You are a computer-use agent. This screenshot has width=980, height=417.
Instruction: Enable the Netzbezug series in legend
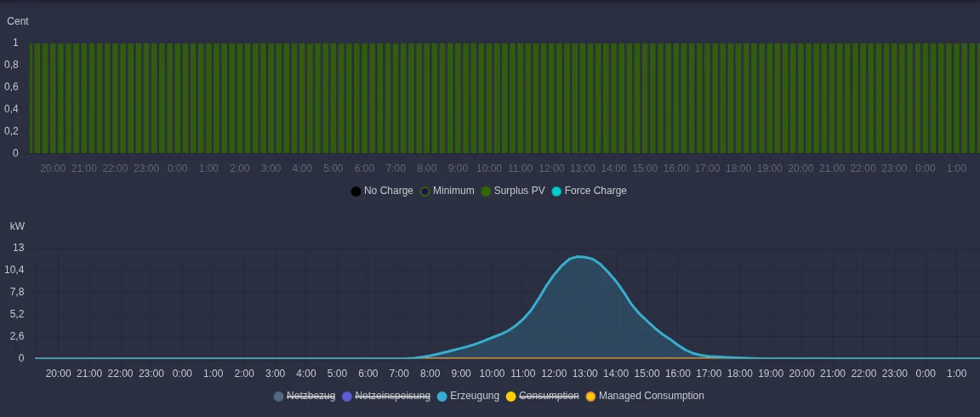[305, 396]
